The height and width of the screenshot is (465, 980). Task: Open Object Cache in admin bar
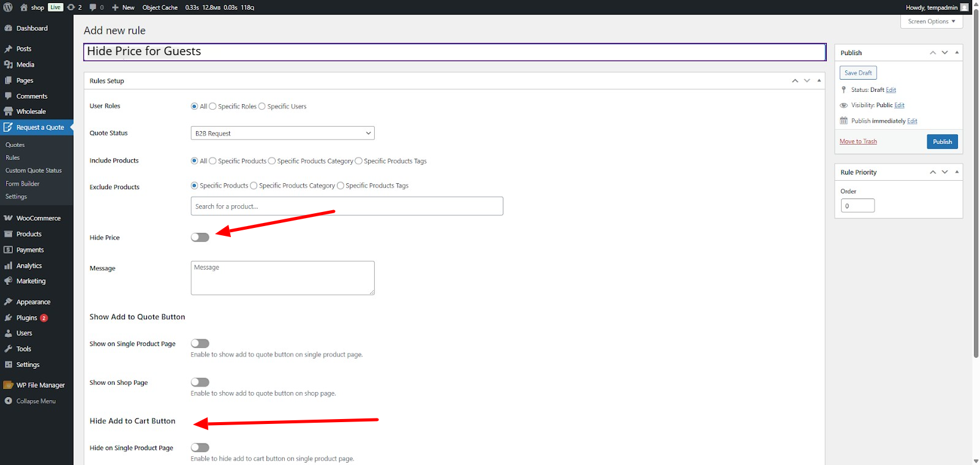(160, 7)
